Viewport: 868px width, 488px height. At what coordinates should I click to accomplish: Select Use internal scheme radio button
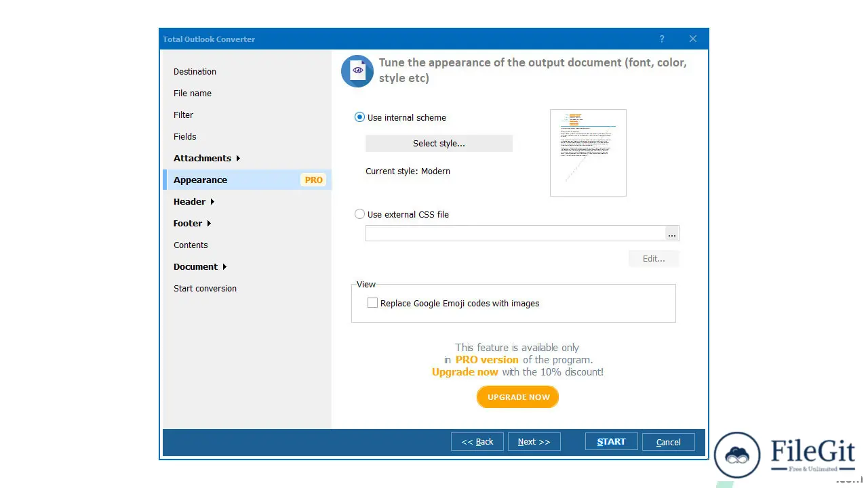coord(359,117)
